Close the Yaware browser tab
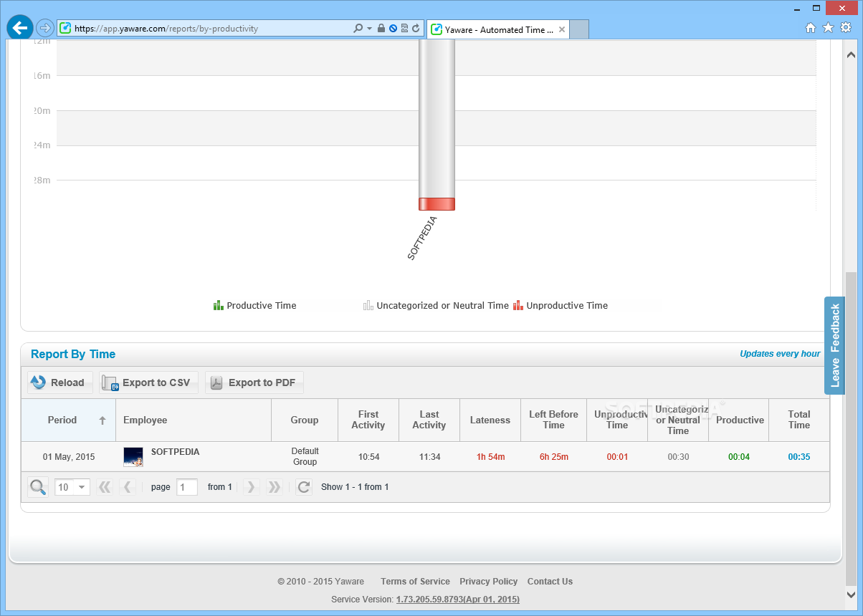 coord(562,30)
